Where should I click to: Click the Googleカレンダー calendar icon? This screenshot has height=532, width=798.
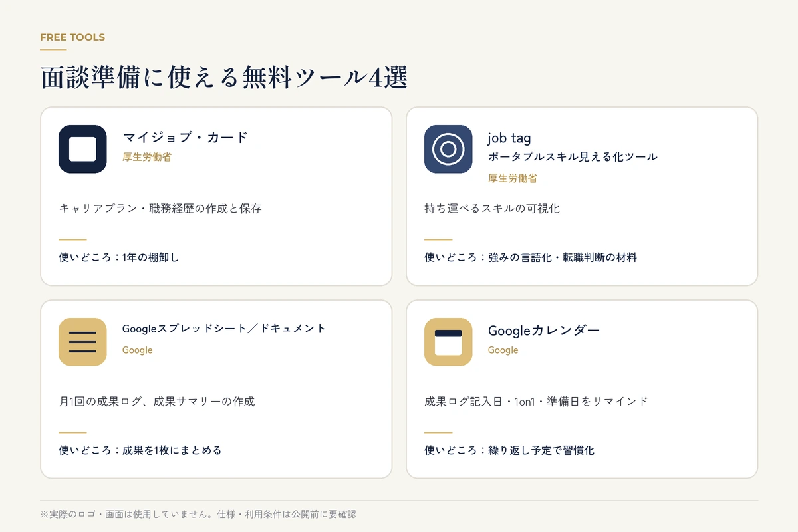pos(448,342)
